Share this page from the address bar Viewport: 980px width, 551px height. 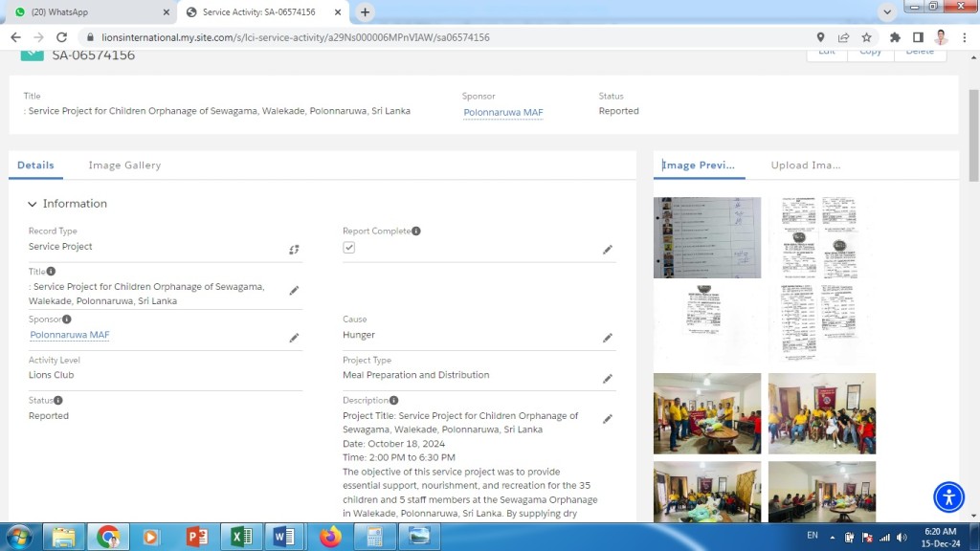click(x=844, y=37)
